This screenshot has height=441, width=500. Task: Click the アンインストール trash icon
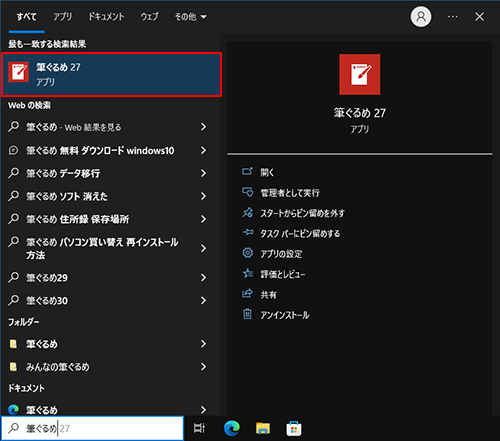click(247, 314)
